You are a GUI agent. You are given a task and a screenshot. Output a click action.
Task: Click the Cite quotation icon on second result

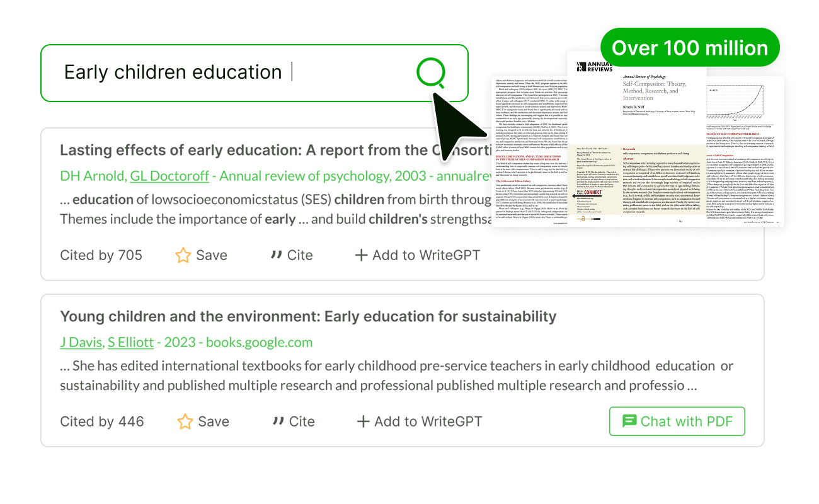(278, 421)
